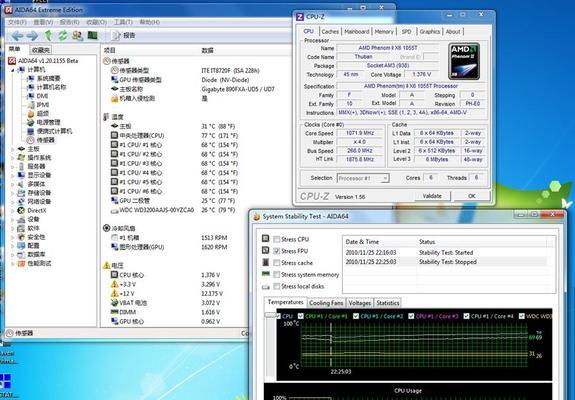Open the 工具(T) menu in AIDA64
Screen dimensions: 575x400
[x=122, y=22]
